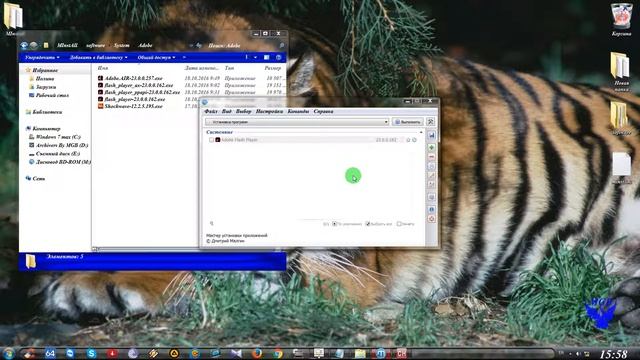Sort files by Имя column header
Image resolution: width=640 pixels, height=360 pixels.
pyautogui.click(x=103, y=68)
